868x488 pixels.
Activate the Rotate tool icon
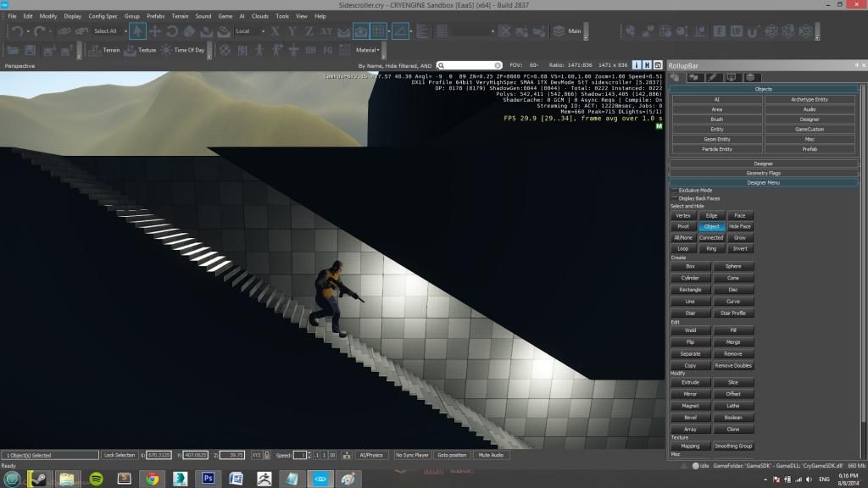coord(172,31)
